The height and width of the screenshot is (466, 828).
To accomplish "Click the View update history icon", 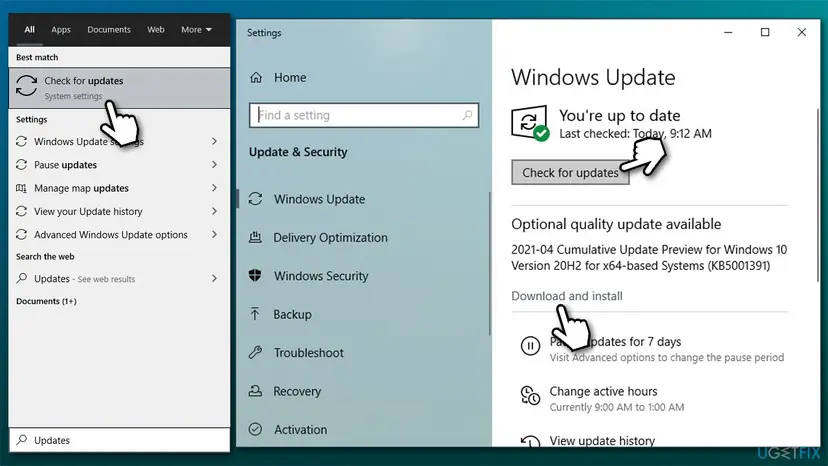I will [x=530, y=442].
